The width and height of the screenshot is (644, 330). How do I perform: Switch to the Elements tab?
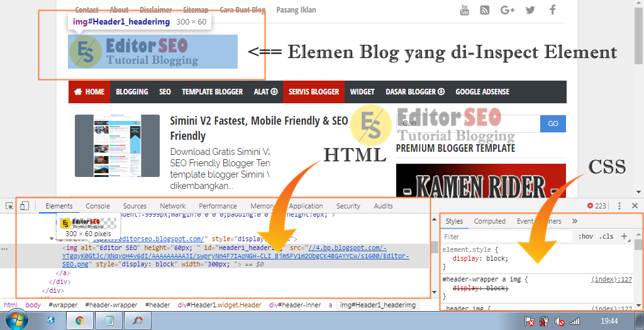click(59, 206)
